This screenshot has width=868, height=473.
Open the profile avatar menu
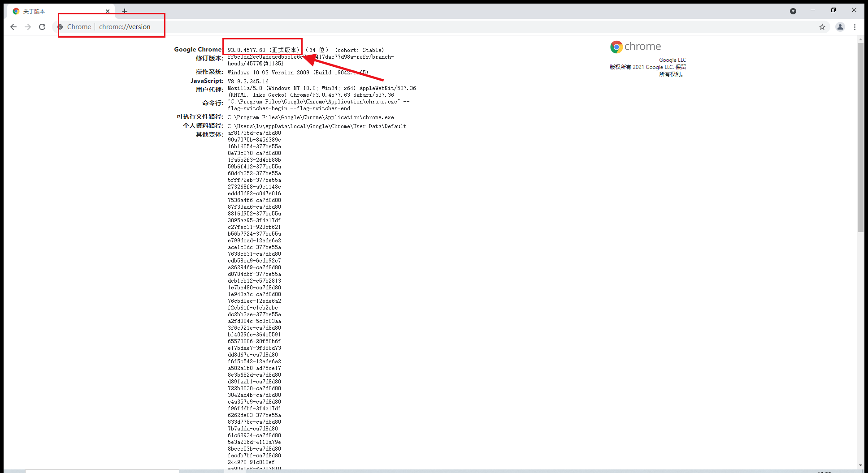[x=840, y=27]
